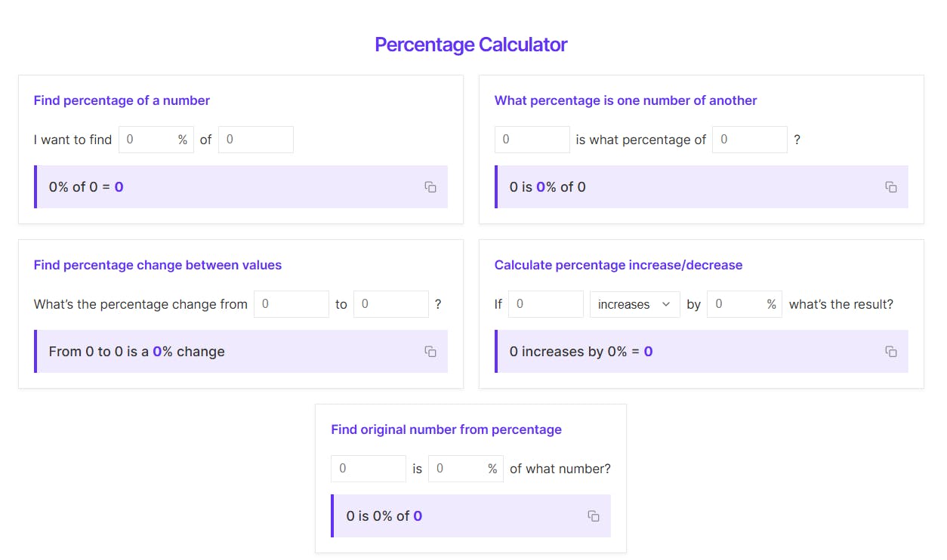947x560 pixels.
Task: Select the field before the question mark in the 'What percentage is one number of another' card
Action: 750,140
